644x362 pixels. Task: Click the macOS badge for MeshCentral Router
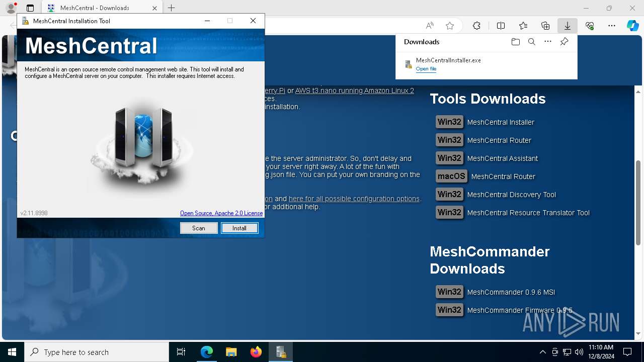pyautogui.click(x=451, y=176)
